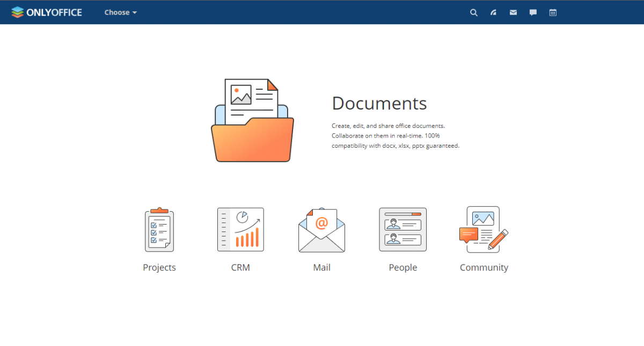
Task: Open the People contacts icon
Action: [x=402, y=229]
